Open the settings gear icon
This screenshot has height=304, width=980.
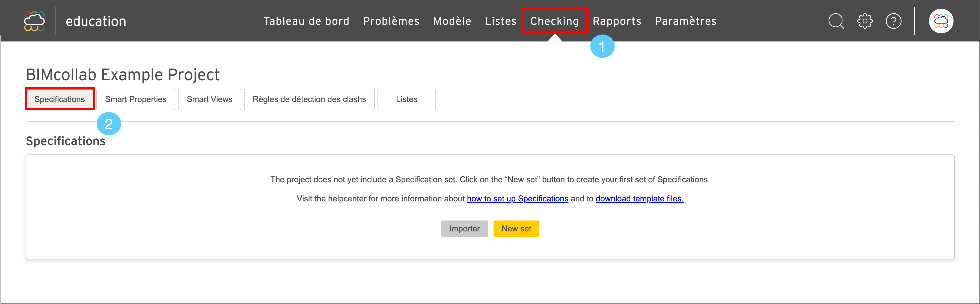(x=865, y=21)
